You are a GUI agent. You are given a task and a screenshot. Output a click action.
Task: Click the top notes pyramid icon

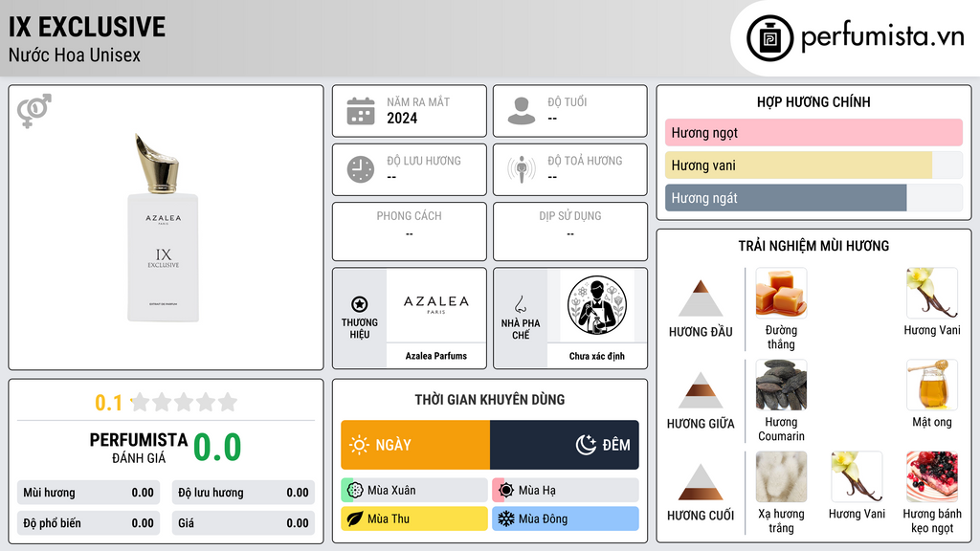pos(701,298)
